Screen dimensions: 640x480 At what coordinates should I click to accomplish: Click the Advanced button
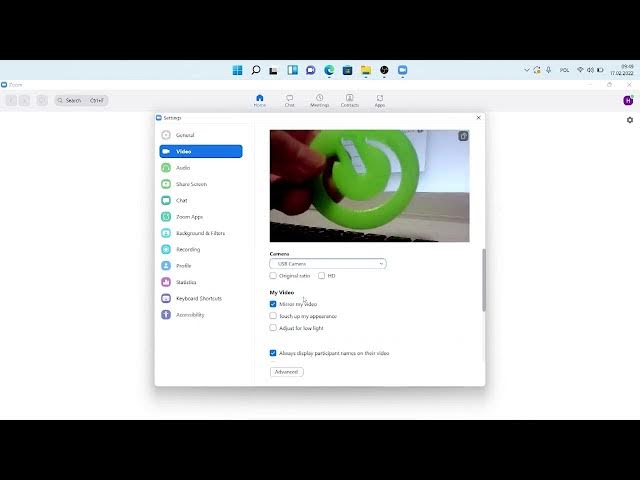click(x=286, y=372)
